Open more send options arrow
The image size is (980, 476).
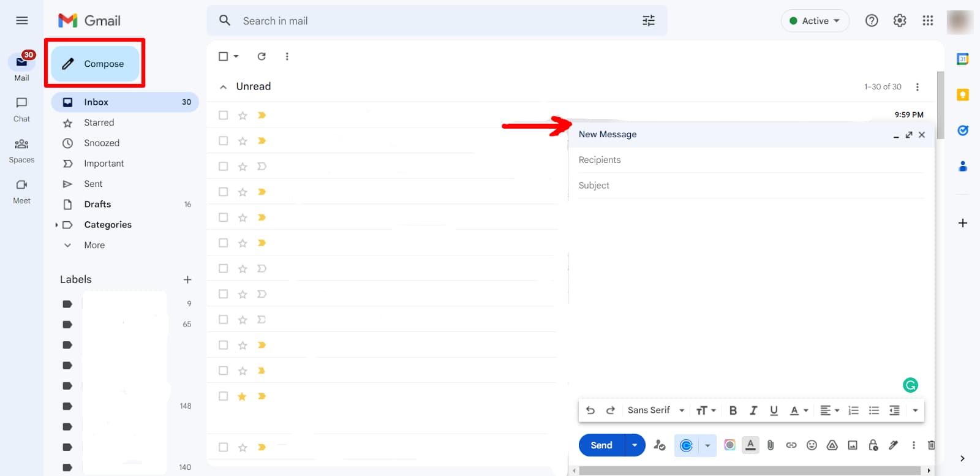click(635, 445)
